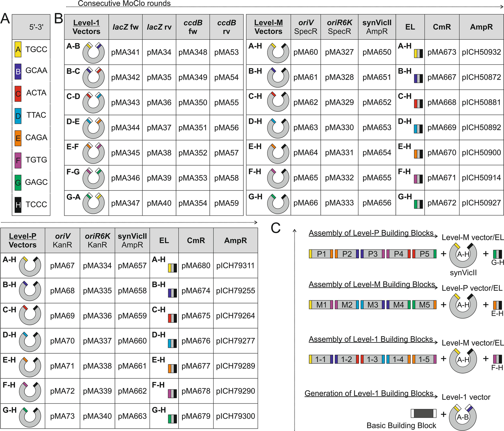Screen dimensions: 504x431
Task: Click cell pMA330
Action: point(339,128)
